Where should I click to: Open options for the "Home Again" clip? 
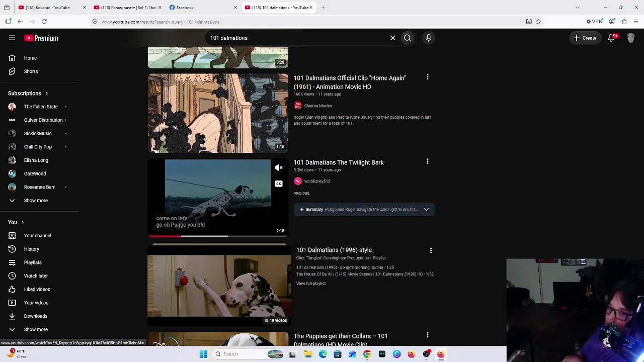pyautogui.click(x=428, y=77)
